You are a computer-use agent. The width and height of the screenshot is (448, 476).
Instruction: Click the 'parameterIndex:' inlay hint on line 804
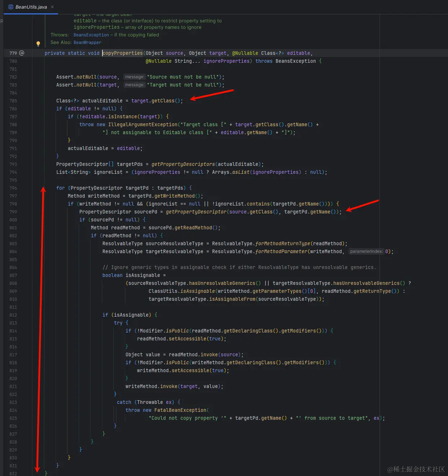(x=366, y=251)
